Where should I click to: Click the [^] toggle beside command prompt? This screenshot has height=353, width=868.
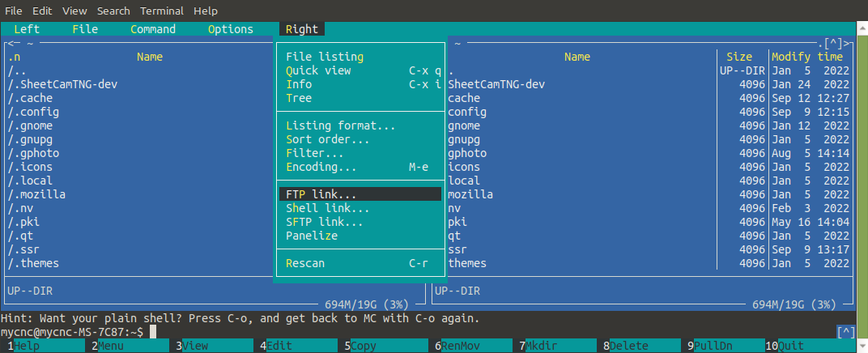tap(845, 332)
